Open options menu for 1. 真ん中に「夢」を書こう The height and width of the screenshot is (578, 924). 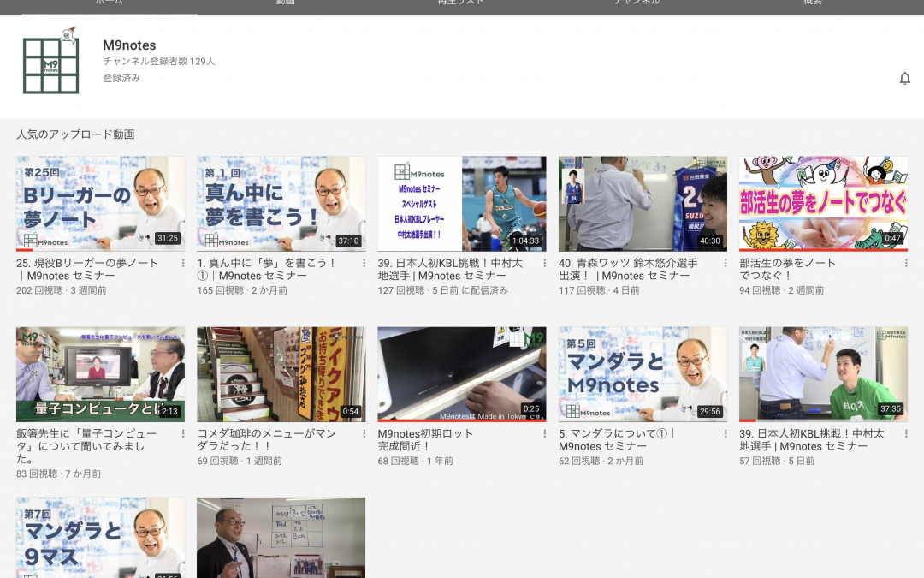click(364, 263)
